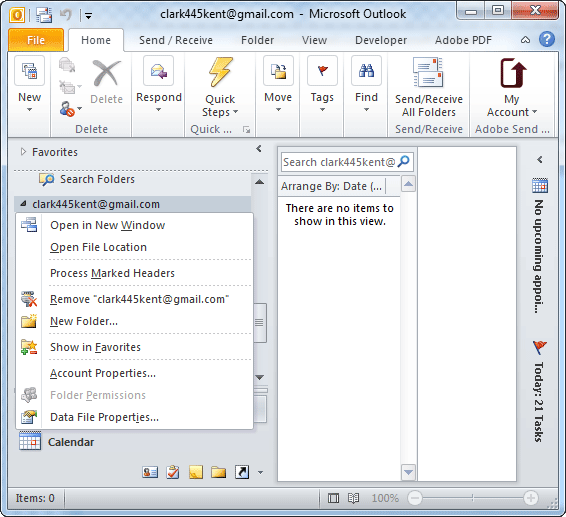Click Send/Receive All Folders icon
Image resolution: width=566 pixels, height=517 pixels.
[x=428, y=73]
